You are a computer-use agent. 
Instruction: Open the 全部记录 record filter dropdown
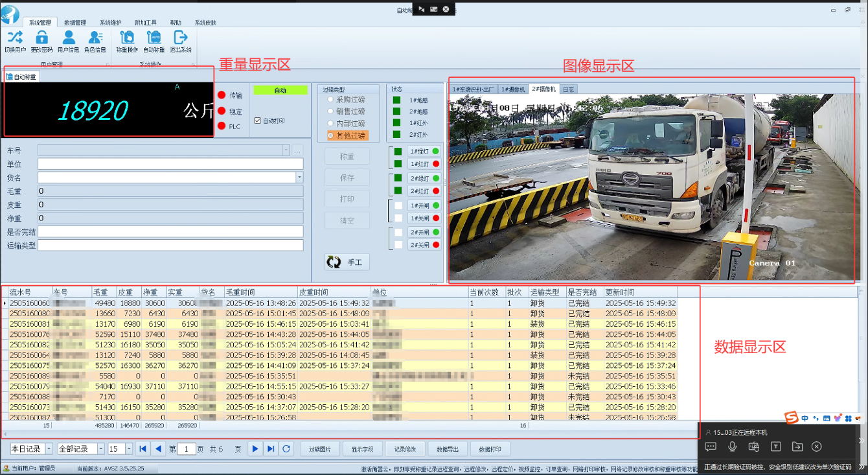coord(101,448)
